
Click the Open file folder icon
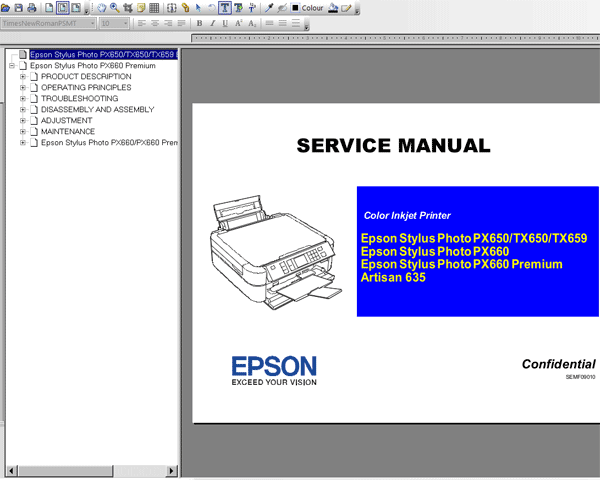tap(5, 8)
